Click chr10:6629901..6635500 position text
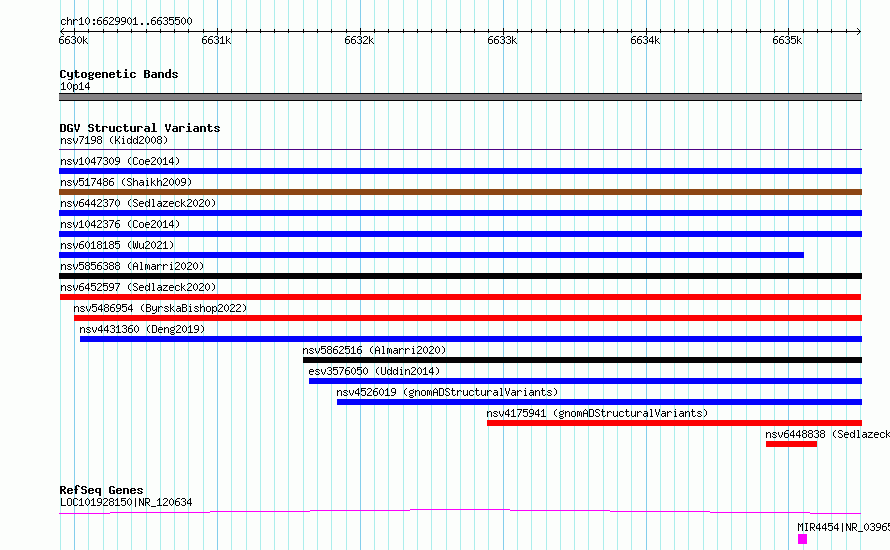 click(126, 21)
